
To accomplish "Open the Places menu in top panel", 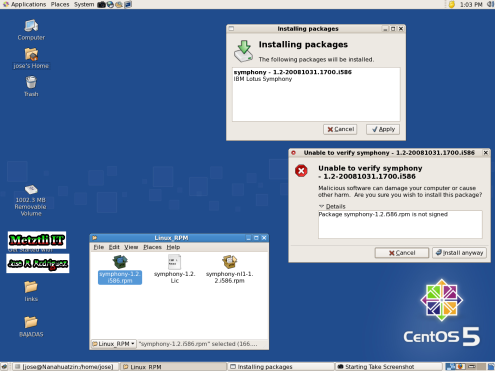I will [x=60, y=4].
